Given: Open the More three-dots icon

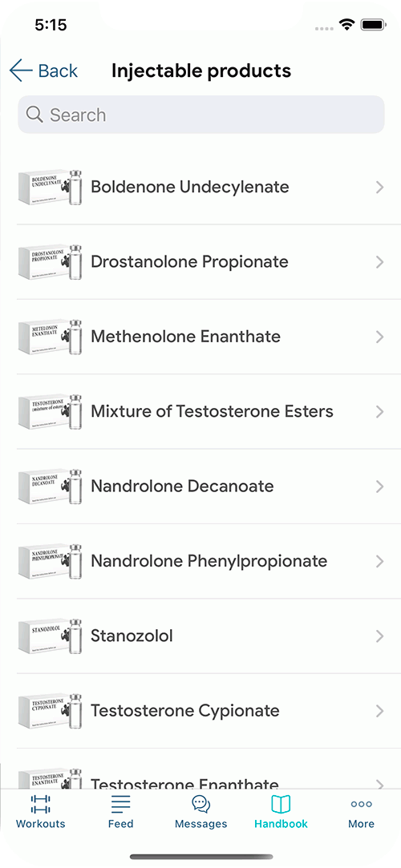Looking at the screenshot, I should (361, 805).
